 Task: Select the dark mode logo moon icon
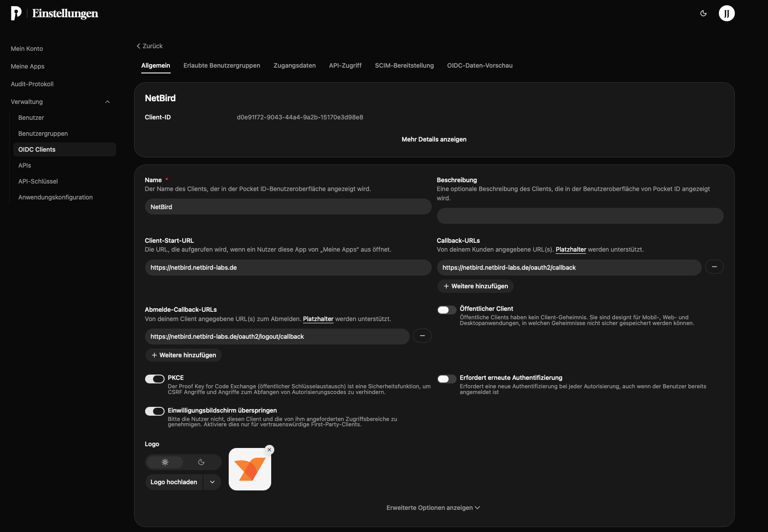(201, 462)
